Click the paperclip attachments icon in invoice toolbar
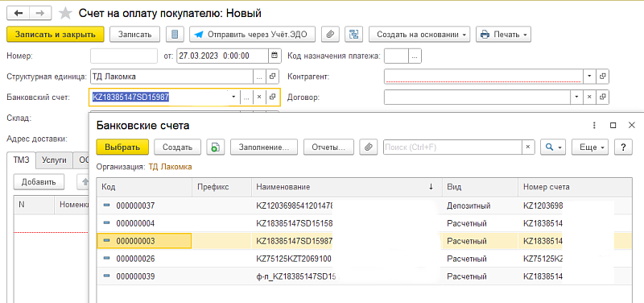The image size is (644, 303). (x=329, y=35)
